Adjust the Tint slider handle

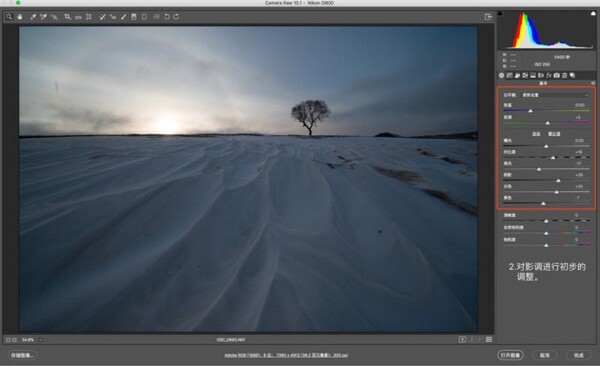click(x=548, y=123)
